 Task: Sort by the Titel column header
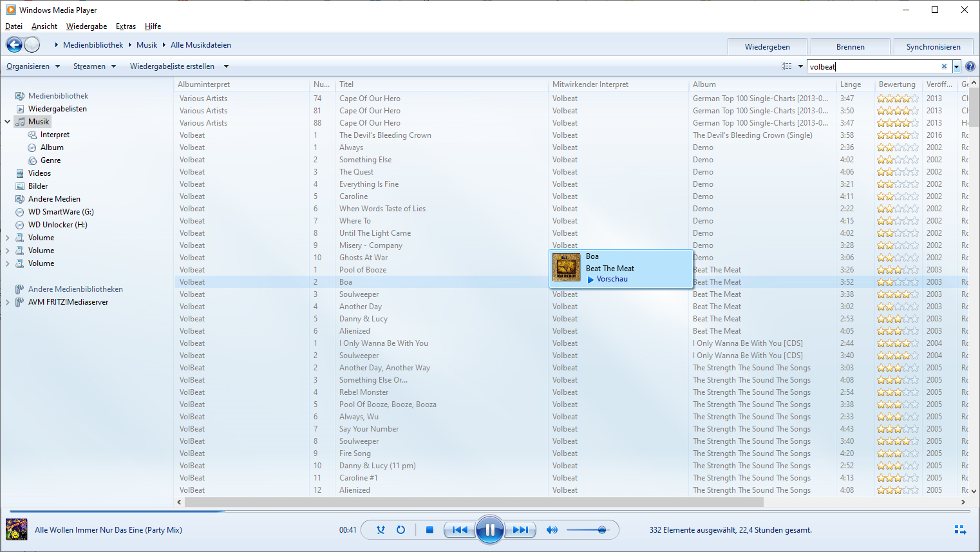click(443, 84)
